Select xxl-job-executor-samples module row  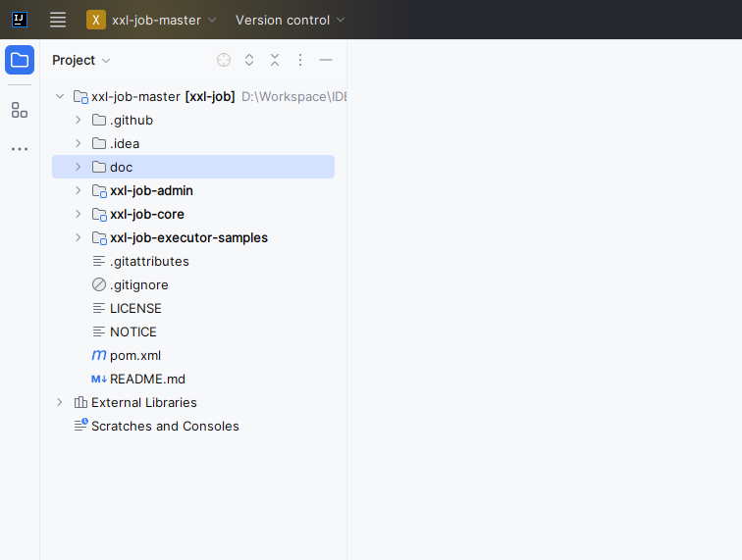click(x=193, y=237)
